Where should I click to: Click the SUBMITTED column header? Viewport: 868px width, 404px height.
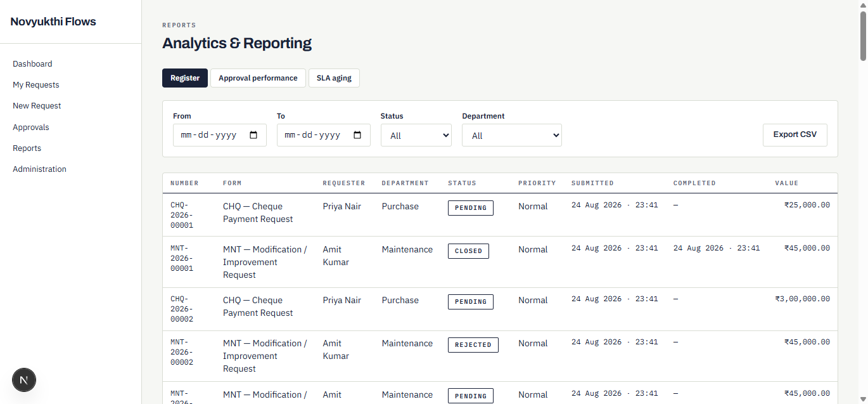[592, 183]
